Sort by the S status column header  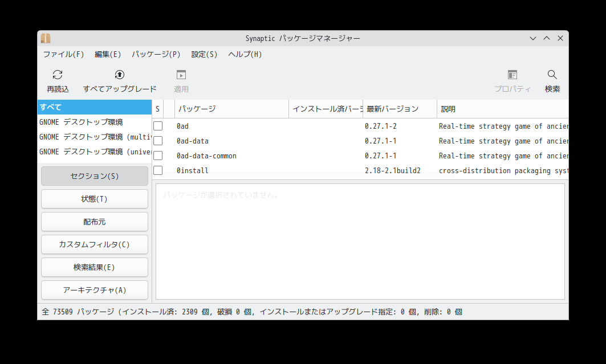coord(158,109)
